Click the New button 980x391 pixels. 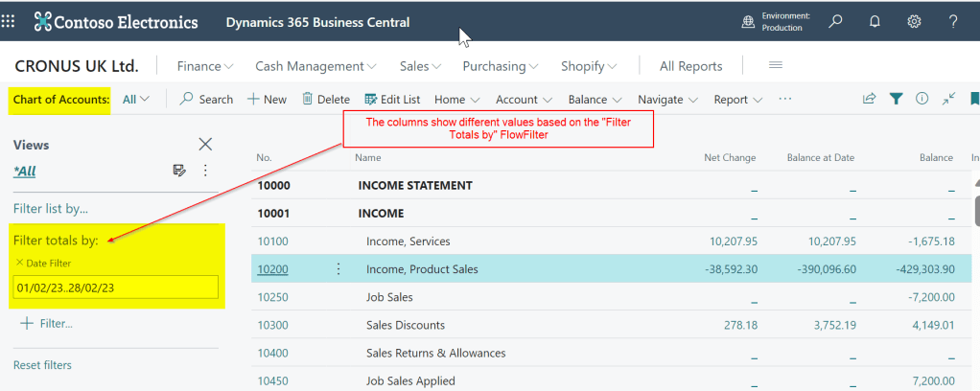pyautogui.click(x=267, y=99)
